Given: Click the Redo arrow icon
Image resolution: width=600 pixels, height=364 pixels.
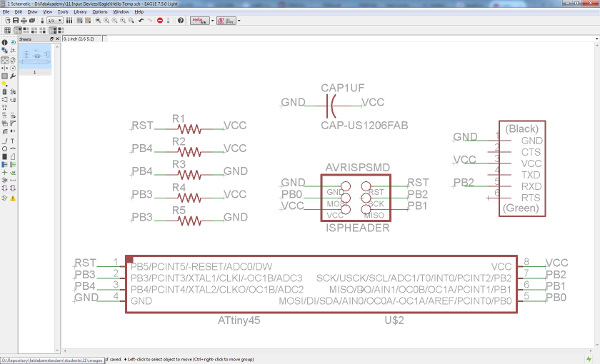Looking at the screenshot, I should pos(150,20).
